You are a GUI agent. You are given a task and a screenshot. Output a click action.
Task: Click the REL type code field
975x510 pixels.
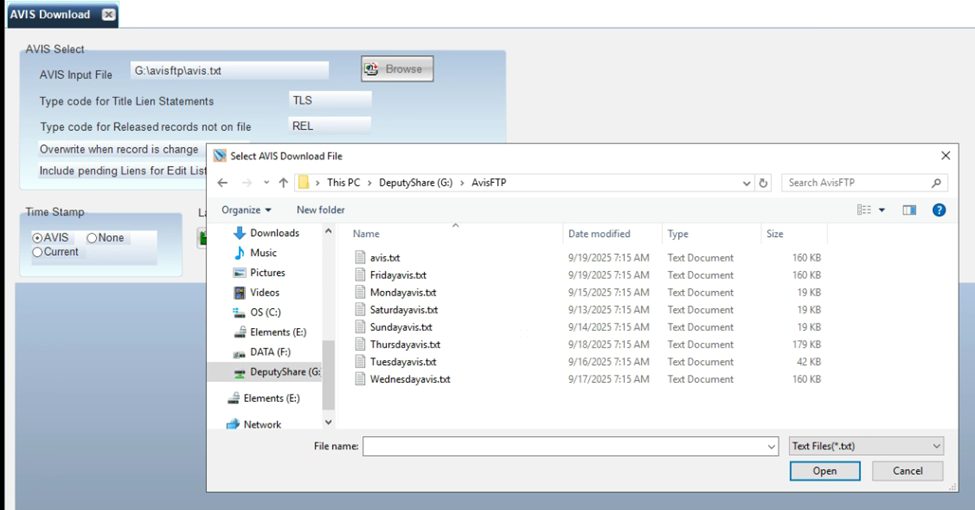coord(330,126)
